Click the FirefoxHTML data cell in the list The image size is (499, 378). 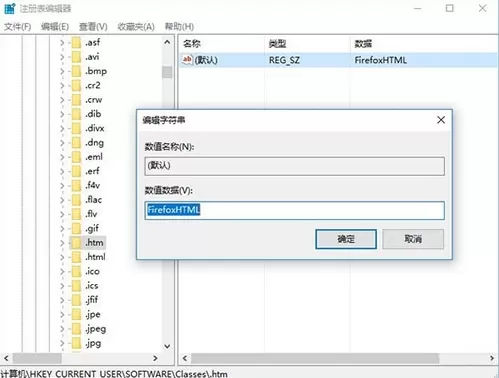[381, 60]
